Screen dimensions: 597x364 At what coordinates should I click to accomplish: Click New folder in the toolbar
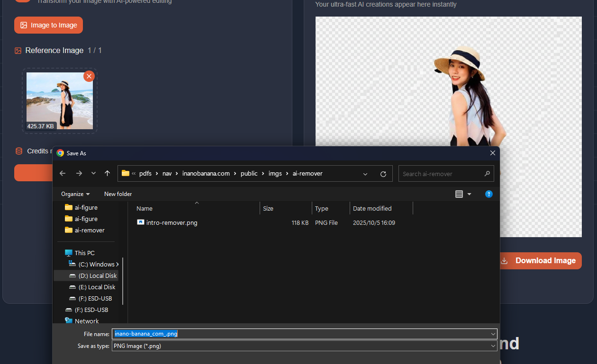coord(118,194)
